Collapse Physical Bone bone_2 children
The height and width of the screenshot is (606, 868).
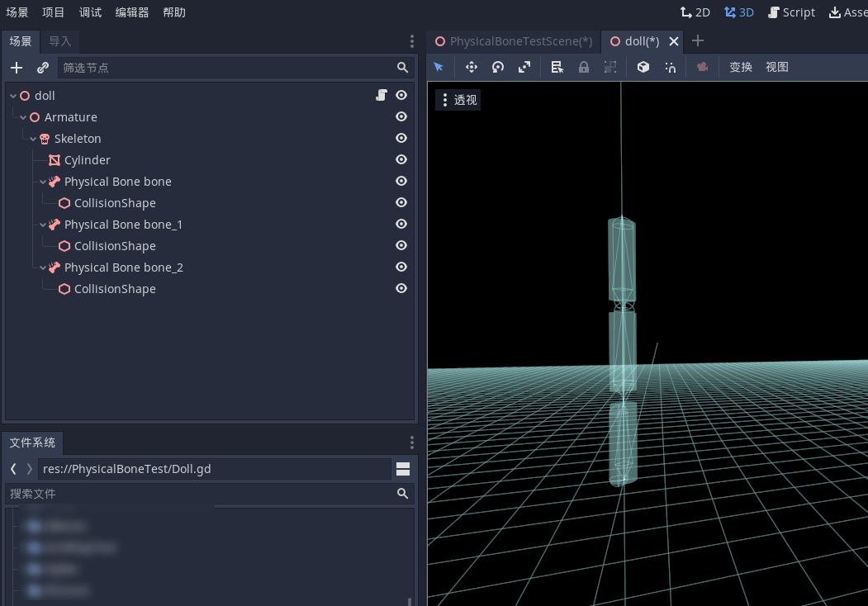pyautogui.click(x=43, y=267)
